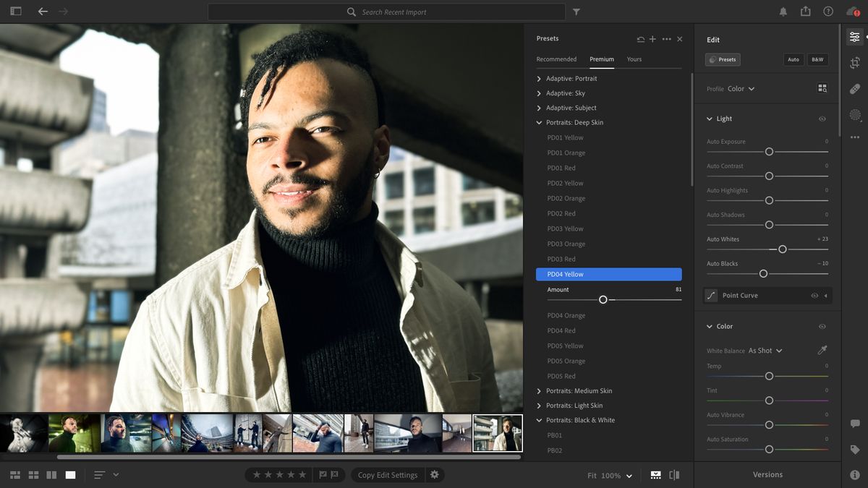
Task: Apply the B&W edit button
Action: pyautogui.click(x=817, y=59)
